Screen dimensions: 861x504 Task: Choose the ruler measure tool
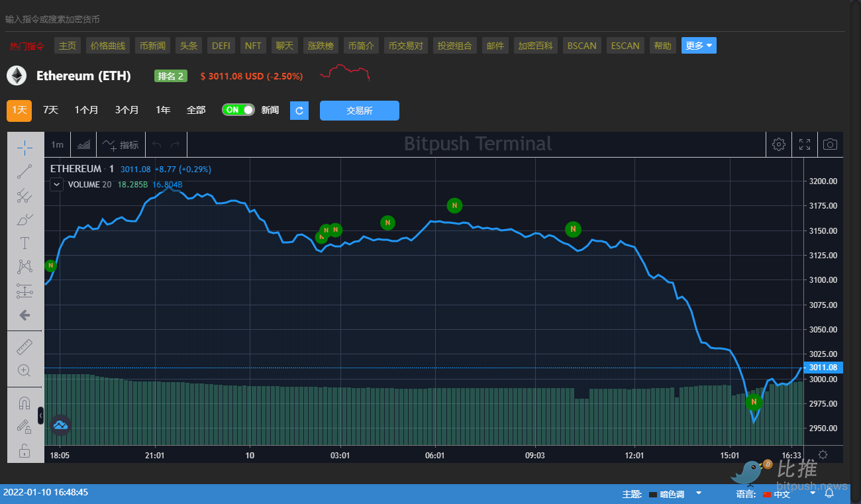pos(25,346)
